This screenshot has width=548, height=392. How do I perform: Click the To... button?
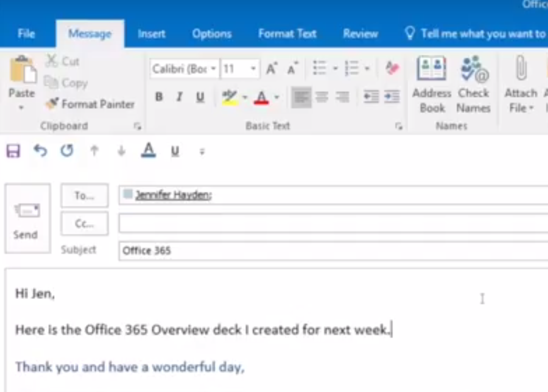click(85, 195)
